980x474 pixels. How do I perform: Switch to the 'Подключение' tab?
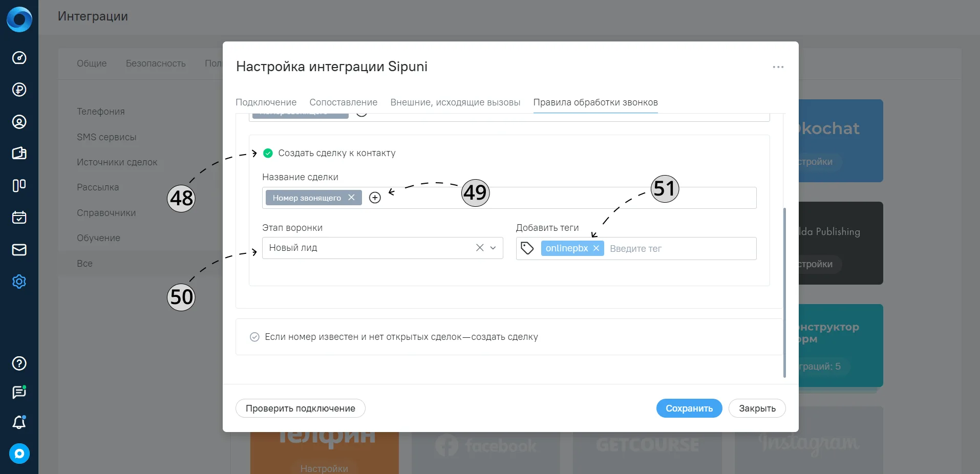pos(266,102)
